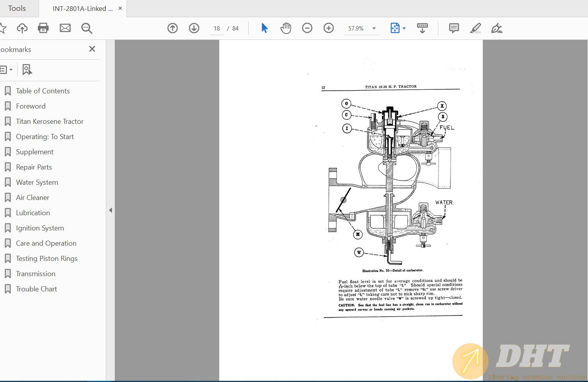Open the Ignition System bookmark
The width and height of the screenshot is (588, 382).
(40, 228)
